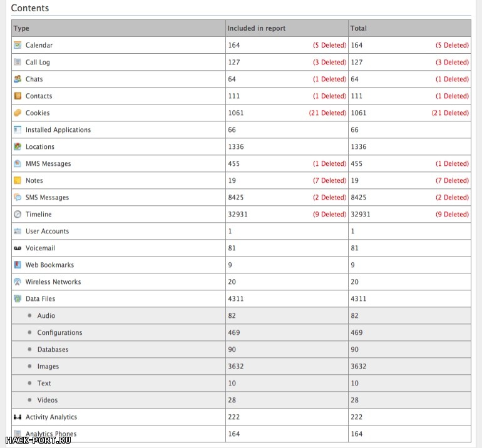Open the Web Bookmarks row label
The image size is (482, 448).
pos(49,265)
